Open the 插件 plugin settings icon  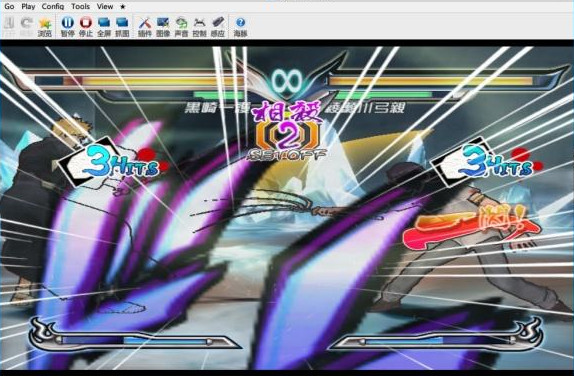point(145,27)
